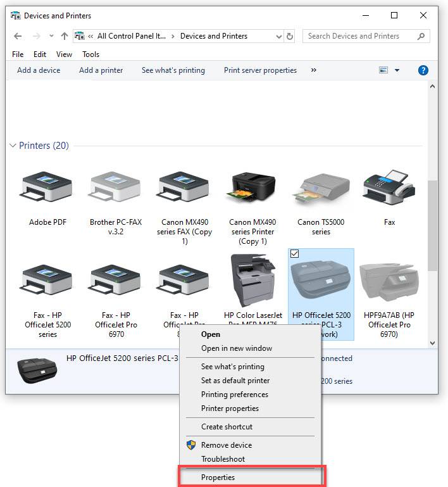Click the HPF9A7AB OfficeJet Pro 6970 printer
Image resolution: width=448 pixels, height=487 pixels.
tap(389, 282)
